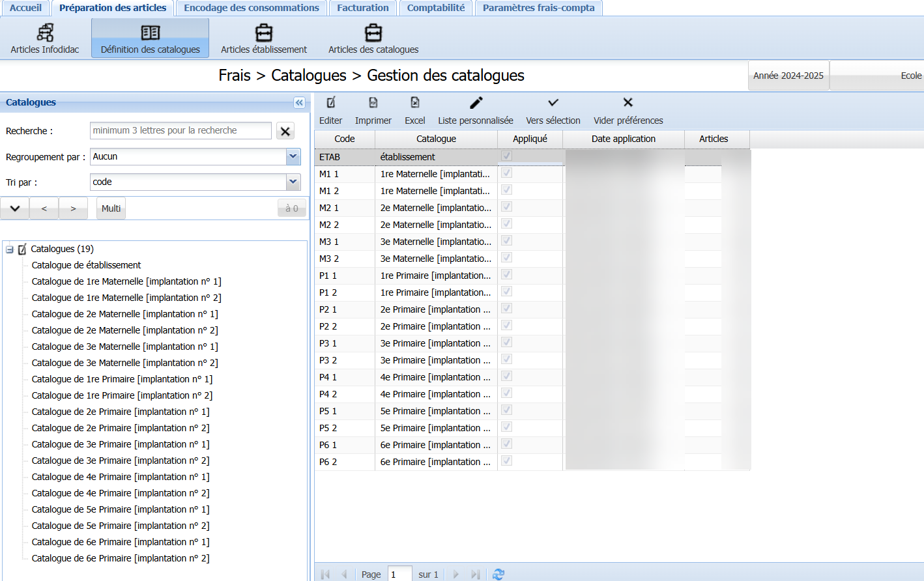Toggle the Appliqué checkbox for ETAB row
The image size is (924, 581).
507,156
